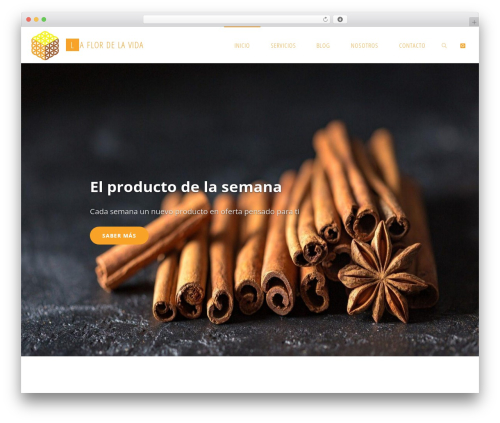Click the browser download indicator button
Screen dimensions: 500x423
click(x=340, y=20)
